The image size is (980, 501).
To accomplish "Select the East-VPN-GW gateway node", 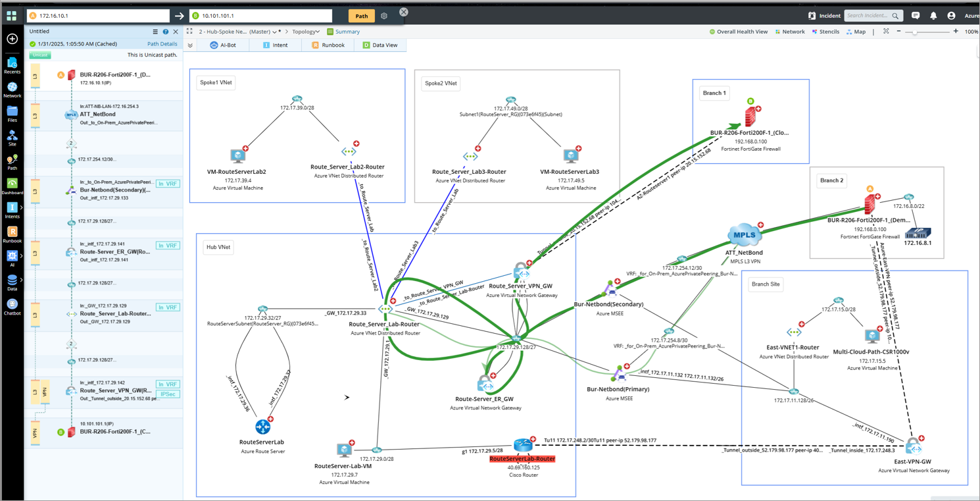I will click(x=913, y=447).
